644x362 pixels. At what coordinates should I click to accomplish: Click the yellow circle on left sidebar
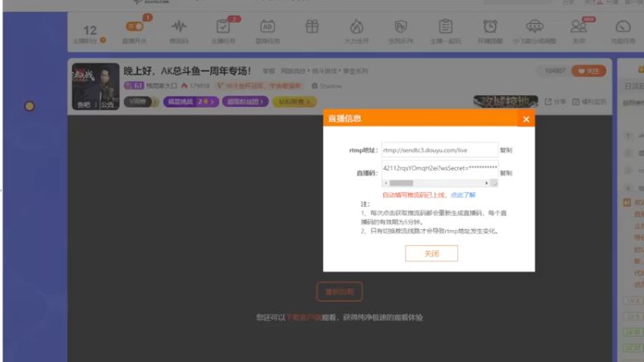pos(29,106)
